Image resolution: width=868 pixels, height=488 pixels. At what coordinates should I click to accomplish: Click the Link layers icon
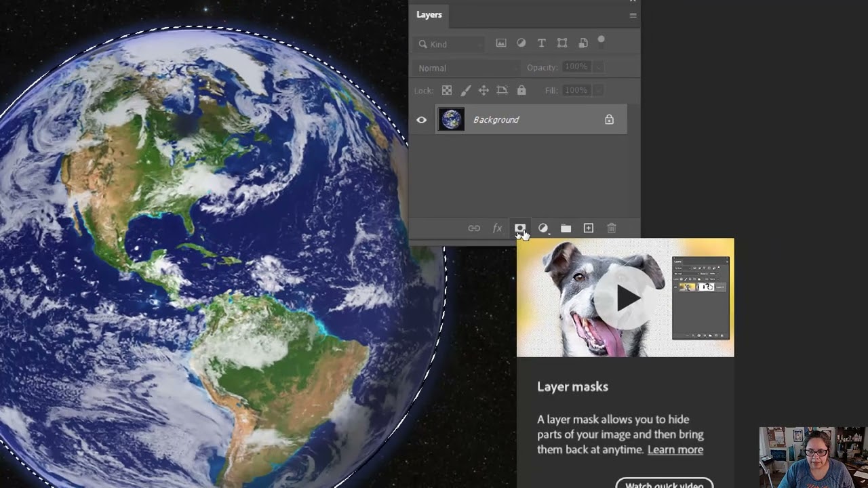(474, 228)
